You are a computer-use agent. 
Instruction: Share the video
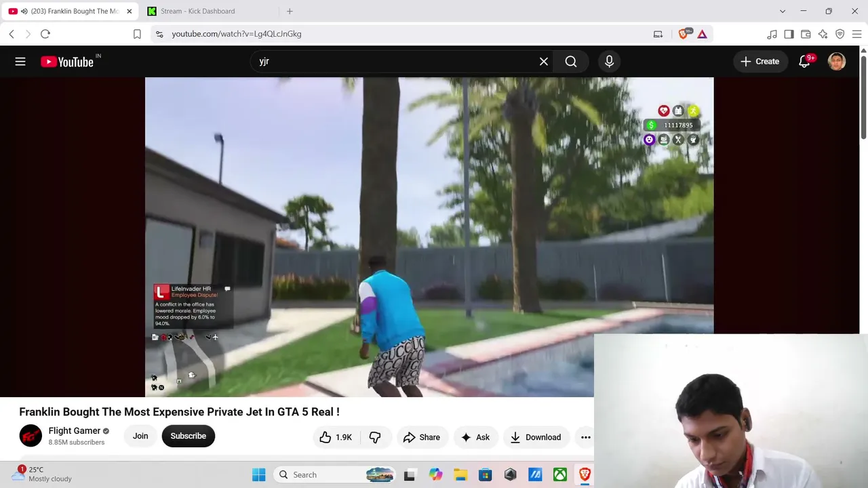[x=422, y=437]
